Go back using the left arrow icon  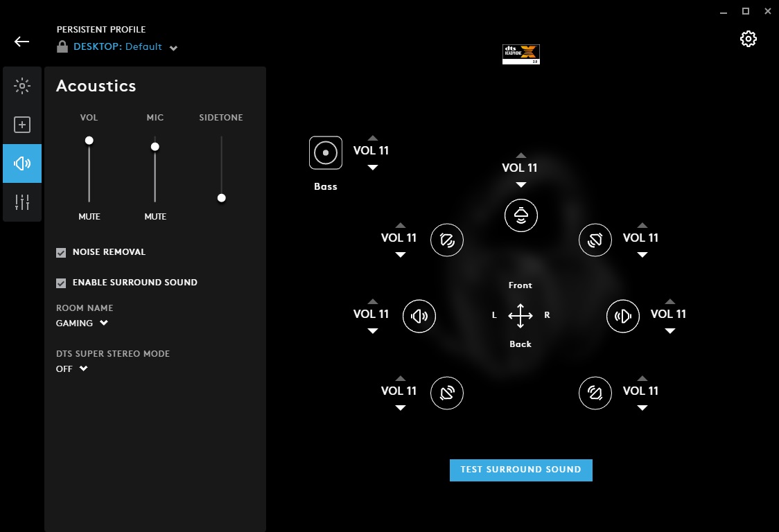click(x=21, y=42)
